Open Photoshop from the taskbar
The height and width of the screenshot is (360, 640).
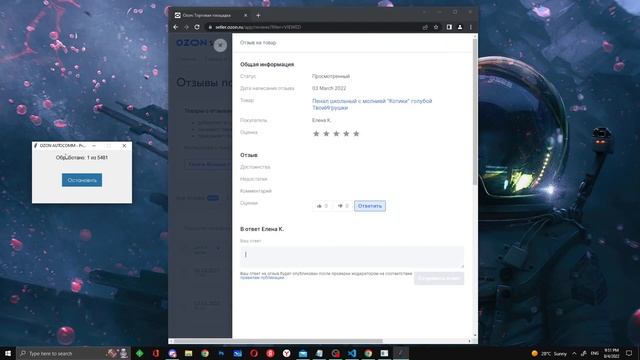[221, 353]
